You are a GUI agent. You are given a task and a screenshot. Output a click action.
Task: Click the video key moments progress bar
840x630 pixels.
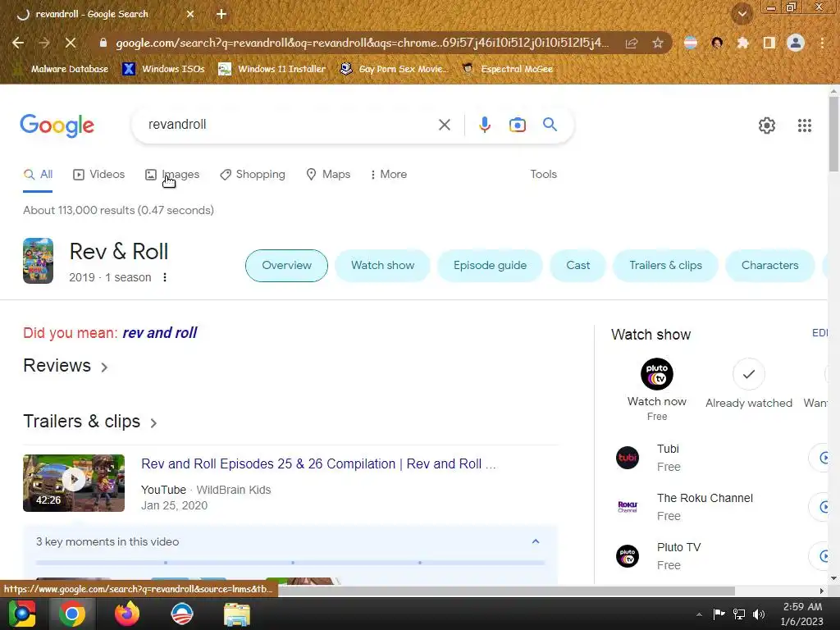point(290,563)
